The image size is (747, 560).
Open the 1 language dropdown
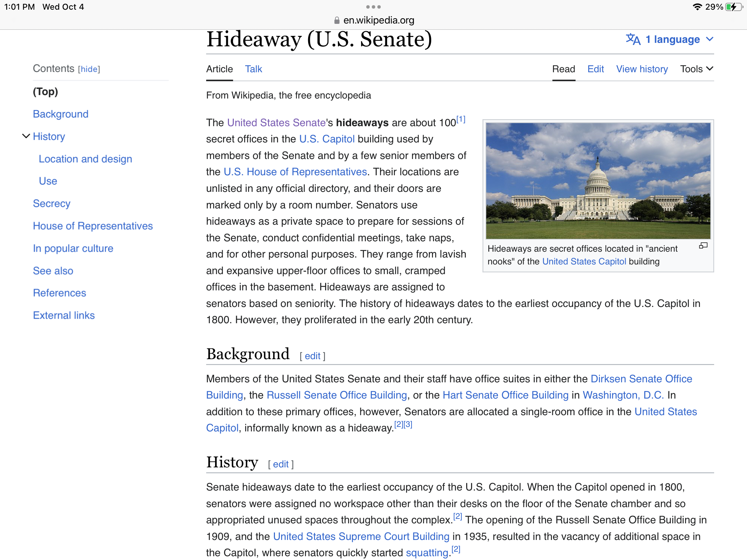pyautogui.click(x=679, y=39)
